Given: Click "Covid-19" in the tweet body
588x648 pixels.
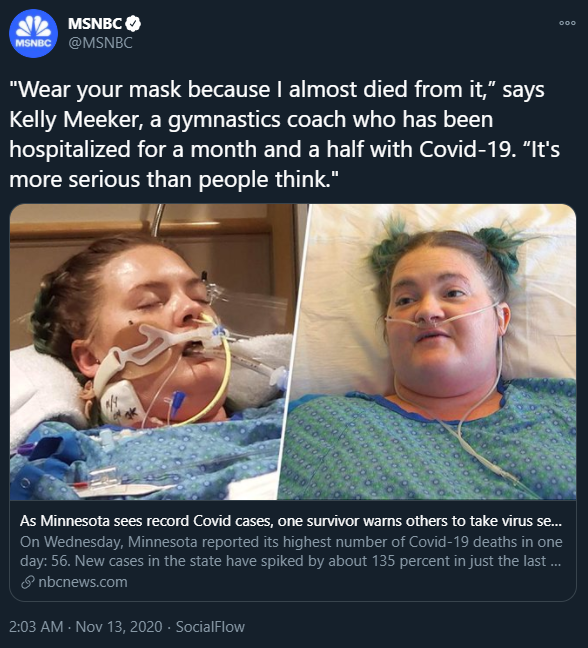Looking at the screenshot, I should click(x=467, y=149).
